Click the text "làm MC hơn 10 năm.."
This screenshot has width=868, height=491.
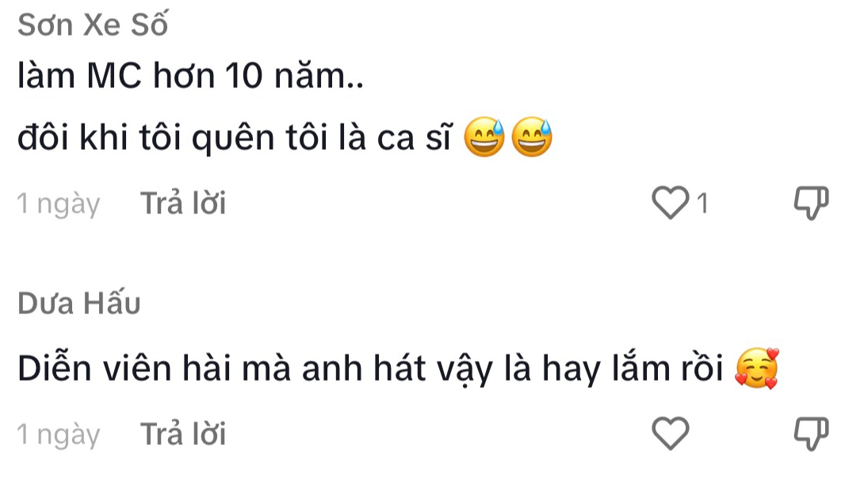pos(189,76)
